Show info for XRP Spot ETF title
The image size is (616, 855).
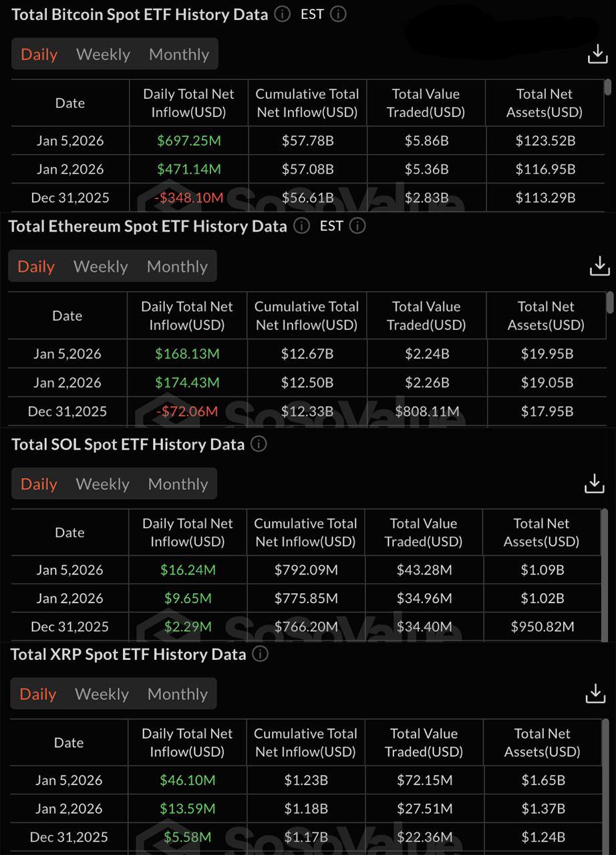(261, 654)
